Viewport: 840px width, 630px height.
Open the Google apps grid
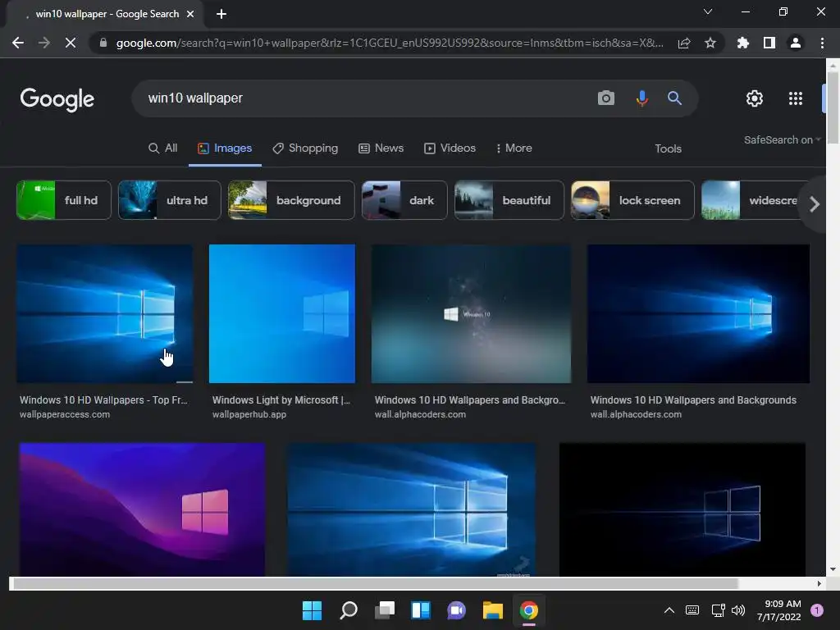[796, 98]
